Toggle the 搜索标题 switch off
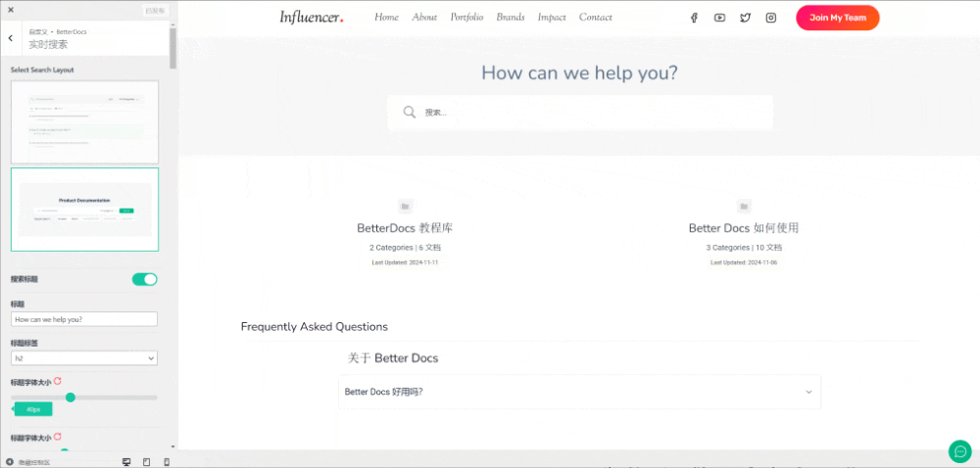The height and width of the screenshot is (468, 980). (x=144, y=280)
